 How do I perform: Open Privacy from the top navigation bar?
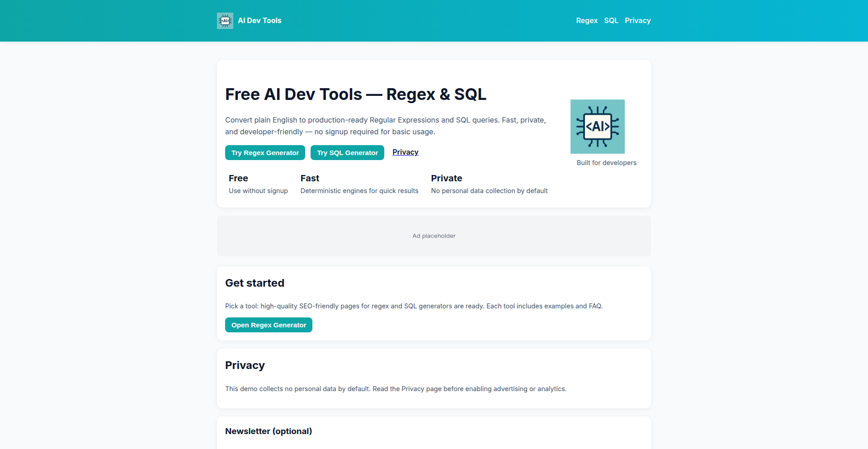pos(637,20)
